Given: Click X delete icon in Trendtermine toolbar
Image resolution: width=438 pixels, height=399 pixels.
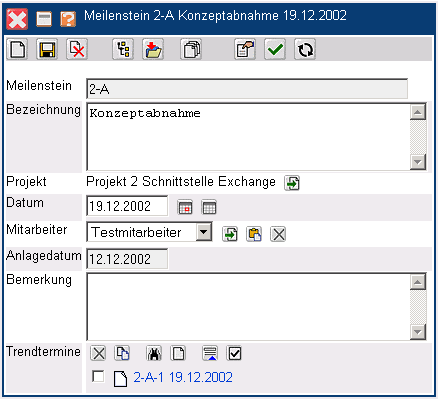Looking at the screenshot, I should tap(98, 353).
